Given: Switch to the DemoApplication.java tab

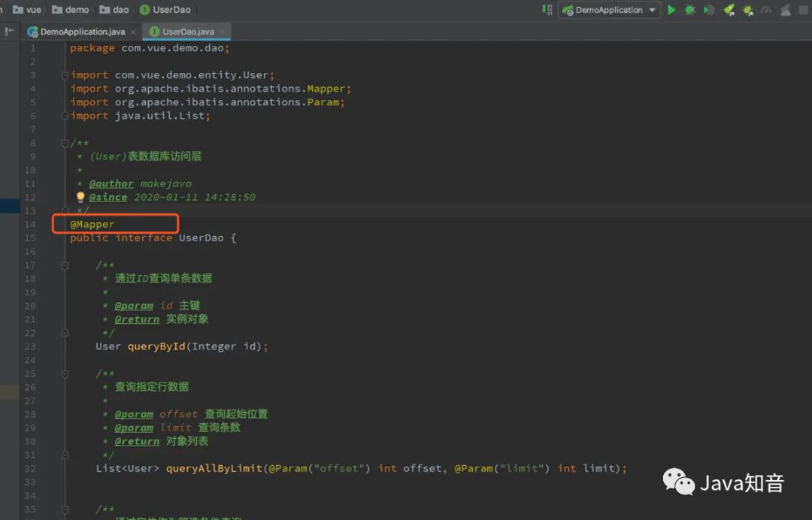Looking at the screenshot, I should pos(81,32).
